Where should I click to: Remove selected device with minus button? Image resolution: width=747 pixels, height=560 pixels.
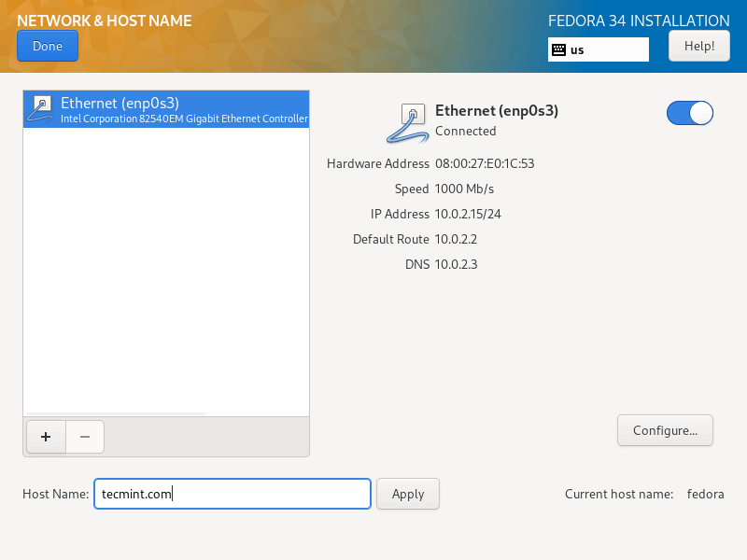(85, 437)
